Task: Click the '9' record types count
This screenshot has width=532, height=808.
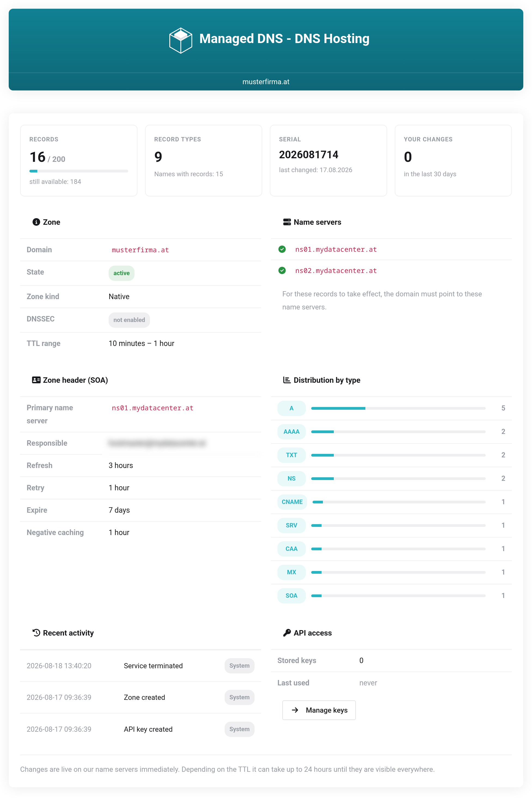Action: tap(158, 157)
